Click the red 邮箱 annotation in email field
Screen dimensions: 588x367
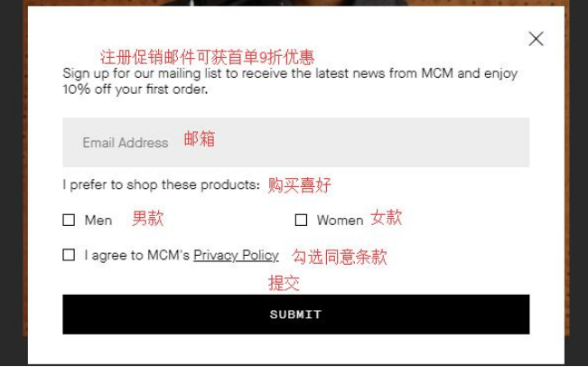199,139
